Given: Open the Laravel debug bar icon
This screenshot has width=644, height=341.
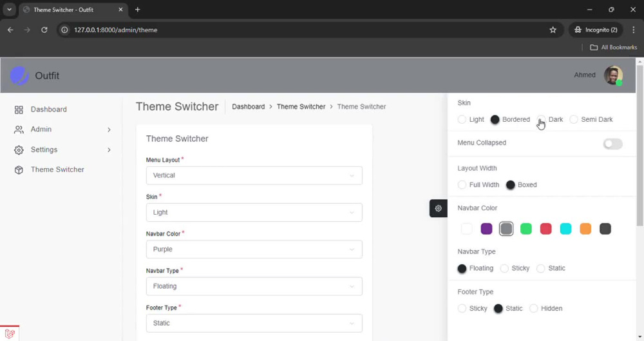Looking at the screenshot, I should click(10, 333).
